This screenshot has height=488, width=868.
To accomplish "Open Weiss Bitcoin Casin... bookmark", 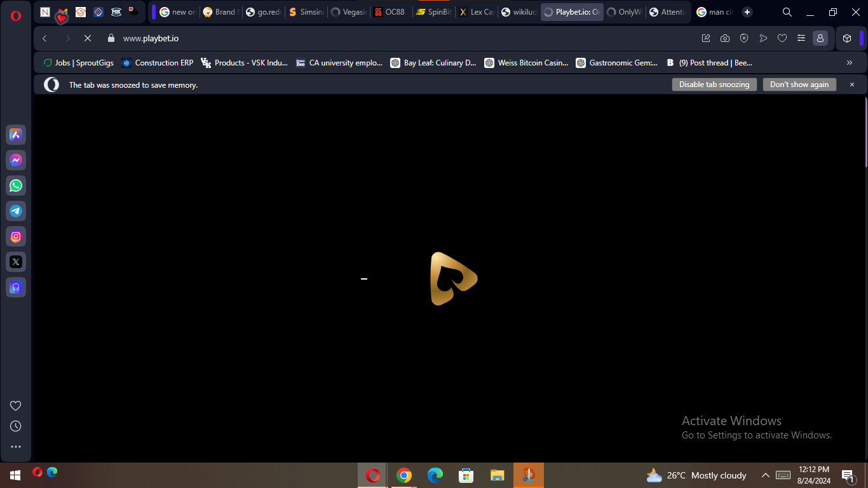I will 526,63.
